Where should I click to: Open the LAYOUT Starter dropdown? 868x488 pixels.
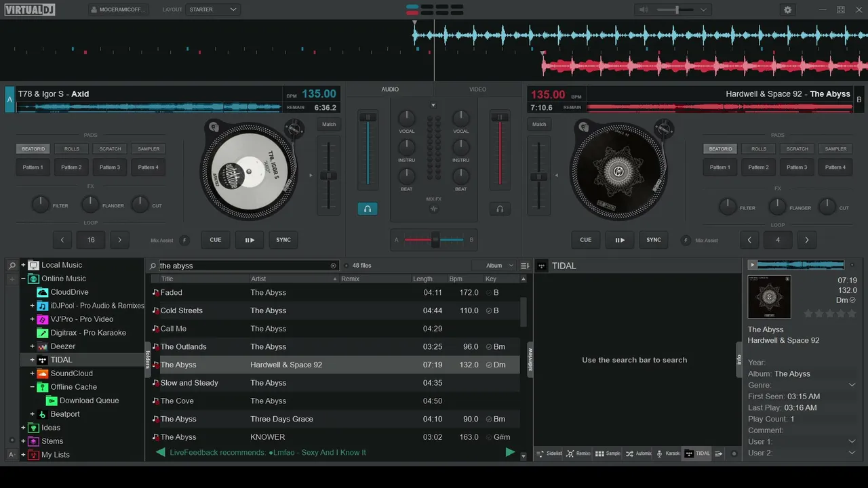214,9
